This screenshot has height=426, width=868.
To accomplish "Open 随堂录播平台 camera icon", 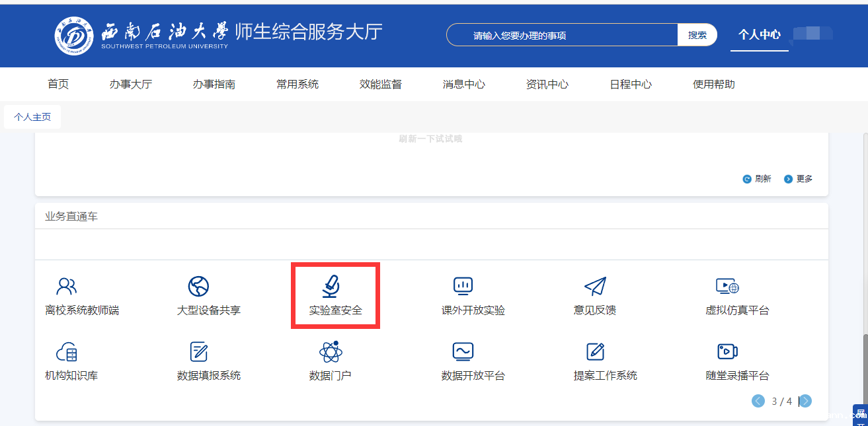I will pos(727,352).
